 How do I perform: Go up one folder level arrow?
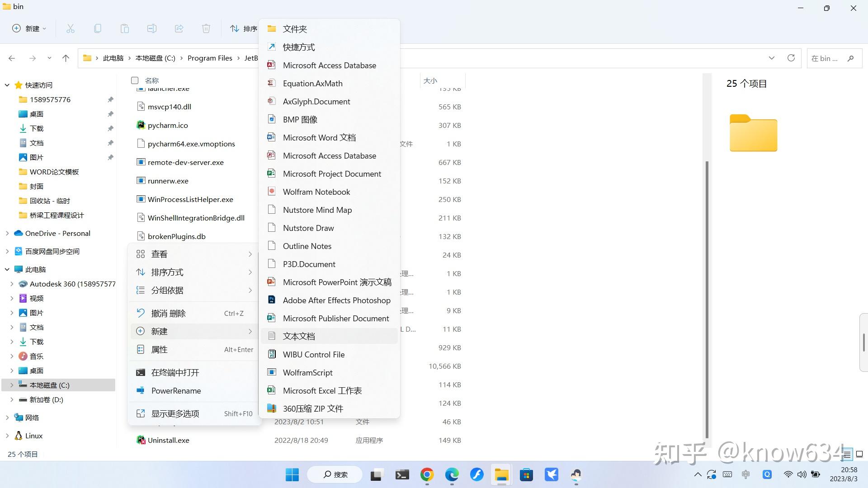pyautogui.click(x=66, y=58)
